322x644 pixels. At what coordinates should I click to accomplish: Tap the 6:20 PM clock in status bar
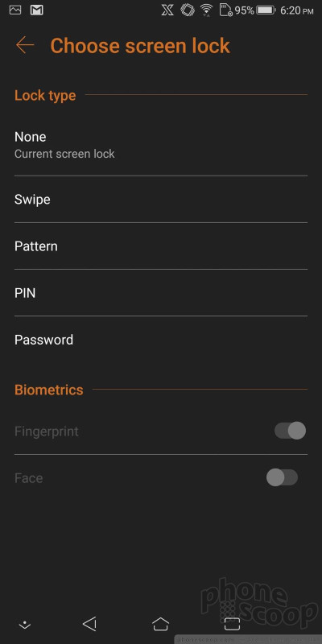(x=297, y=10)
